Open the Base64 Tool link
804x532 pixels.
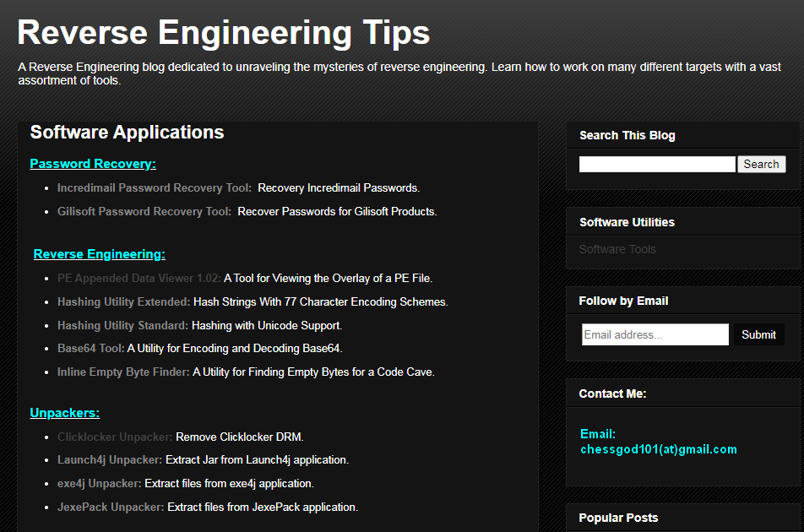click(90, 348)
